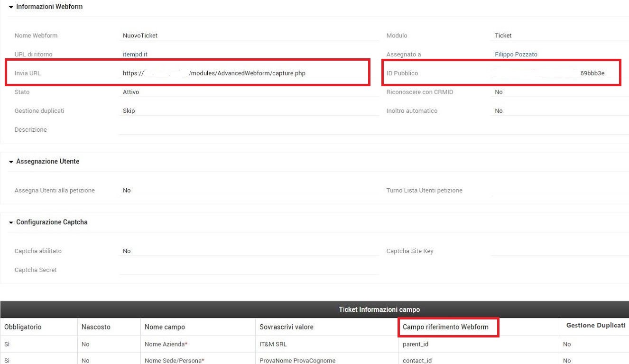Click the parent_id reference field cell
629x364 pixels.
[x=415, y=345]
